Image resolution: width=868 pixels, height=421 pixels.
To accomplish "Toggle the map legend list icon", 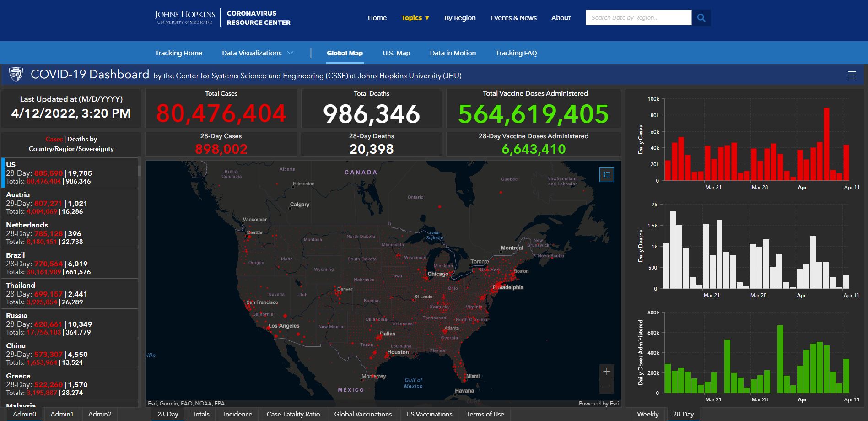I will [x=607, y=175].
